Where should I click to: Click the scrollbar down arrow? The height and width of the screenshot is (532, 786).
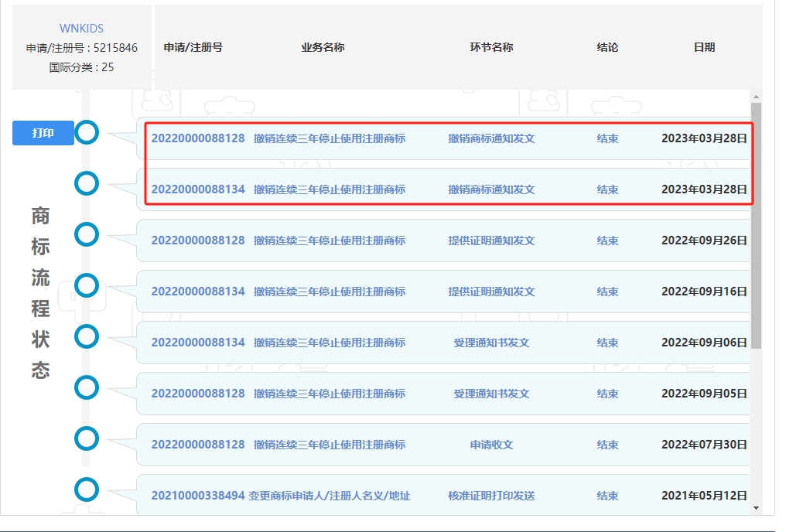click(756, 508)
